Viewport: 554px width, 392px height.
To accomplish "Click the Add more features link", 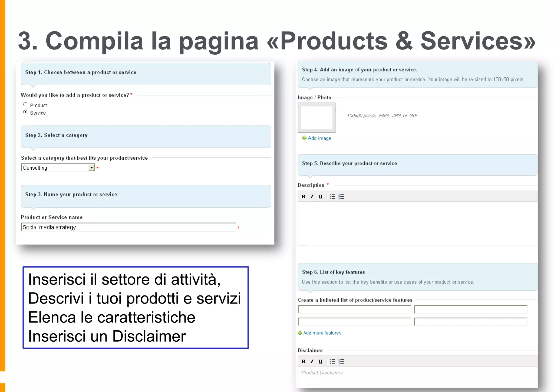I will pos(322,333).
